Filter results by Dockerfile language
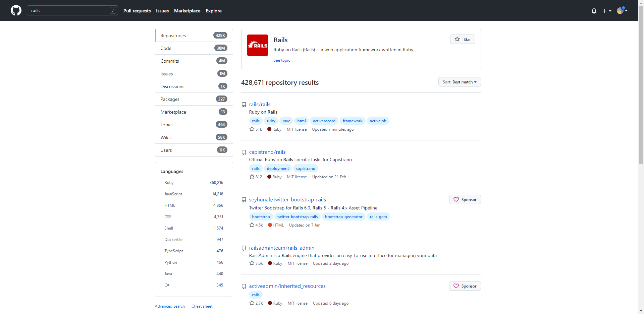The width and height of the screenshot is (644, 314). (194, 240)
